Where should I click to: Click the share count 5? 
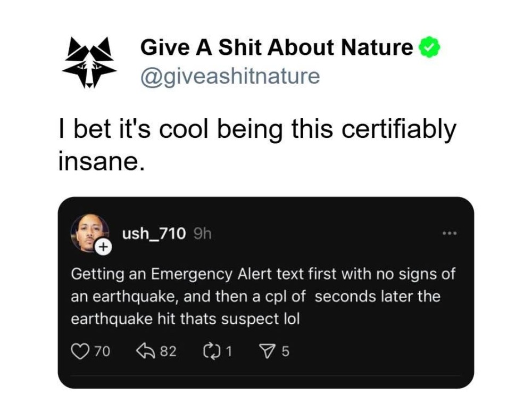click(x=286, y=351)
